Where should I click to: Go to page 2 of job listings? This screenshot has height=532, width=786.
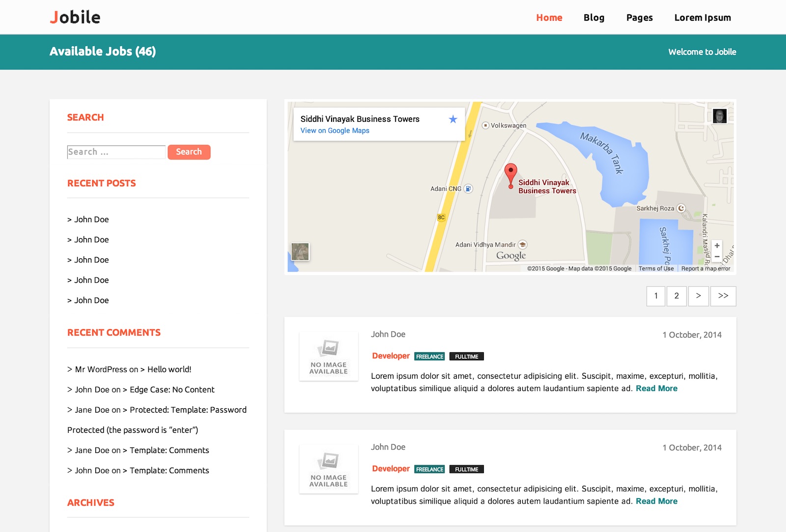click(x=676, y=296)
